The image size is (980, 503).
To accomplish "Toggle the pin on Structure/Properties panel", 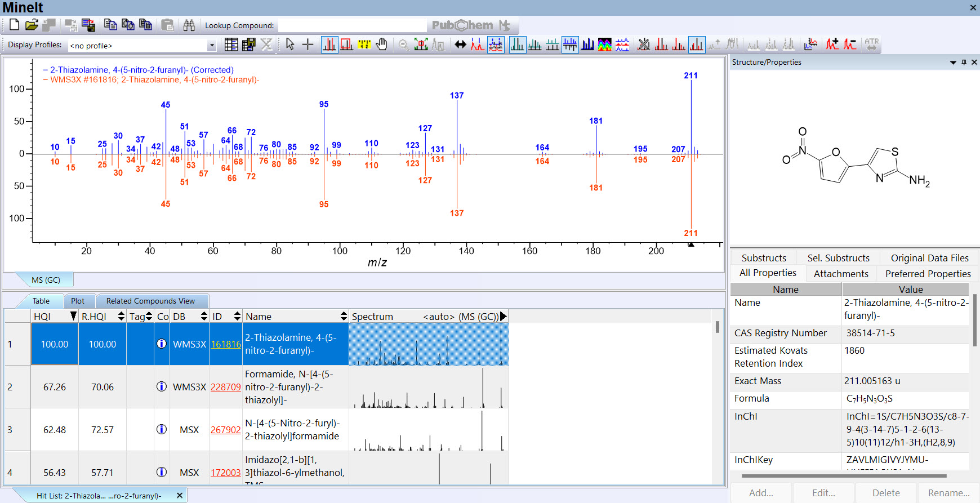I will coord(964,63).
